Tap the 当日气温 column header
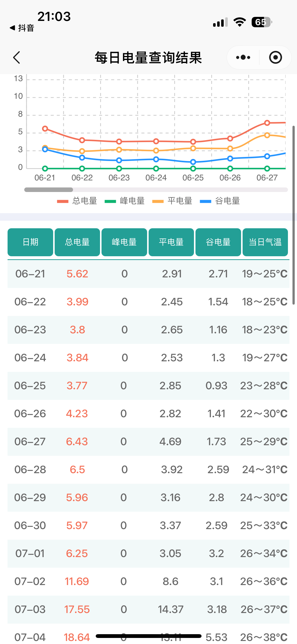This screenshot has width=297, height=644. pyautogui.click(x=265, y=242)
